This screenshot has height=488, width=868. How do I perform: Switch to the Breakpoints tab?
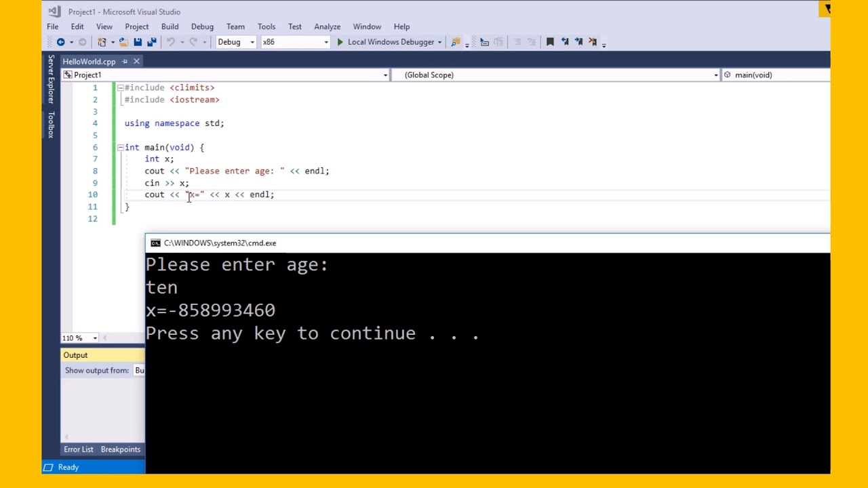tap(121, 449)
